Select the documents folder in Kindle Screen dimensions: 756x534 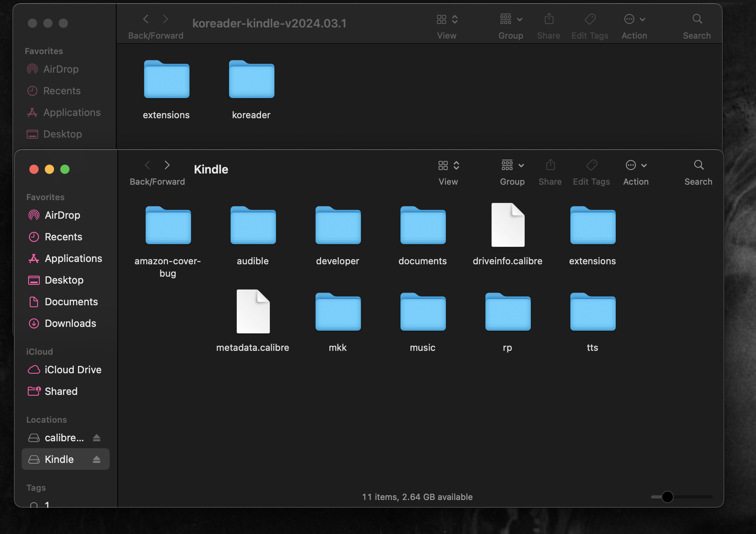422,226
